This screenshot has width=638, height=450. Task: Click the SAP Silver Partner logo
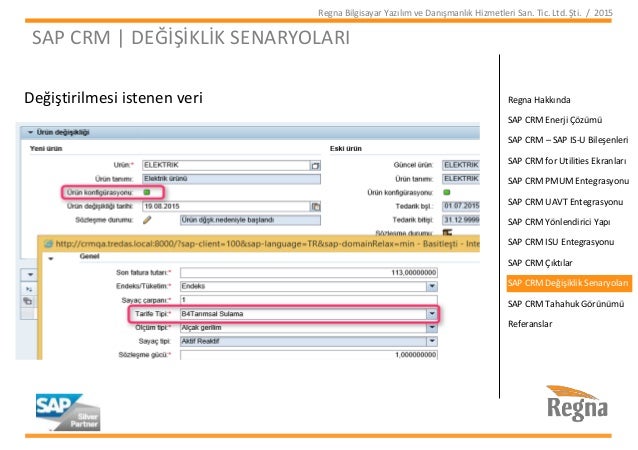68,412
